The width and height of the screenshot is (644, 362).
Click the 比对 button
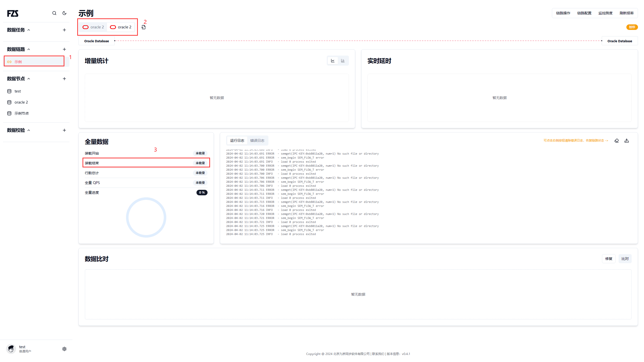point(625,259)
